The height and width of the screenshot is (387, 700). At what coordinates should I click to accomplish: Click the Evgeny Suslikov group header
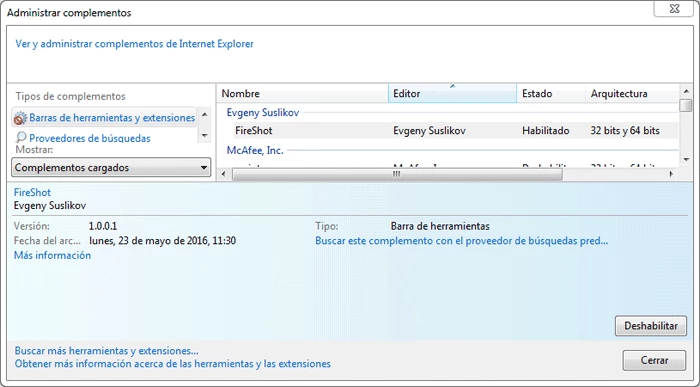(x=262, y=112)
